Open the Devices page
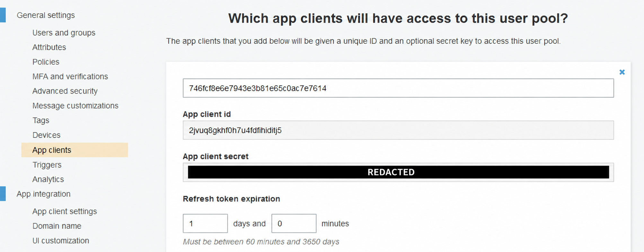644x252 pixels. click(46, 135)
